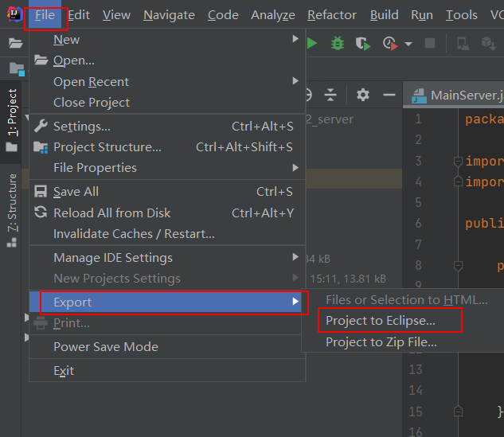Run with Coverage shield icon
504x437 pixels.
pyautogui.click(x=363, y=43)
